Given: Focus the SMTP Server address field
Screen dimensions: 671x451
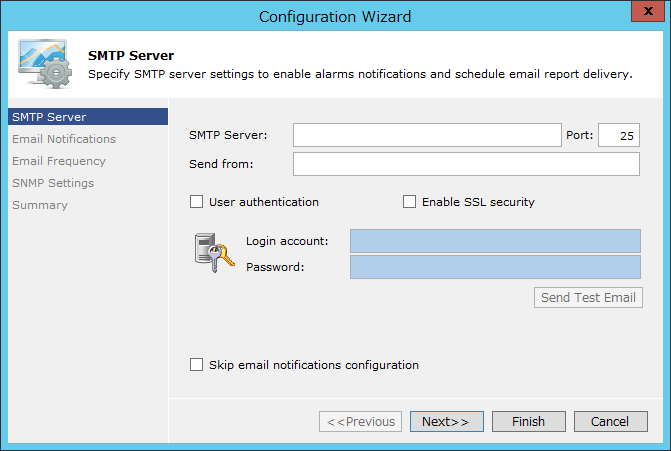Looking at the screenshot, I should click(427, 135).
